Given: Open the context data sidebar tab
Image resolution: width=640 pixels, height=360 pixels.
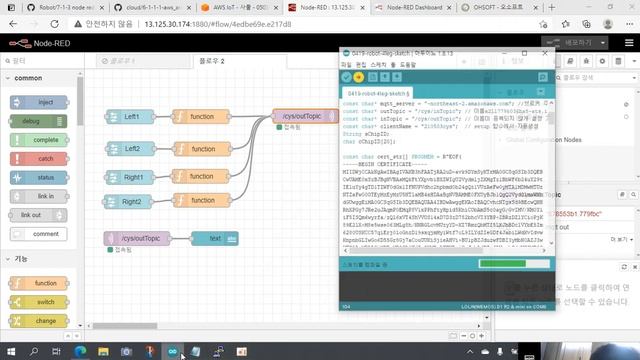Looking at the screenshot, I should 618,61.
